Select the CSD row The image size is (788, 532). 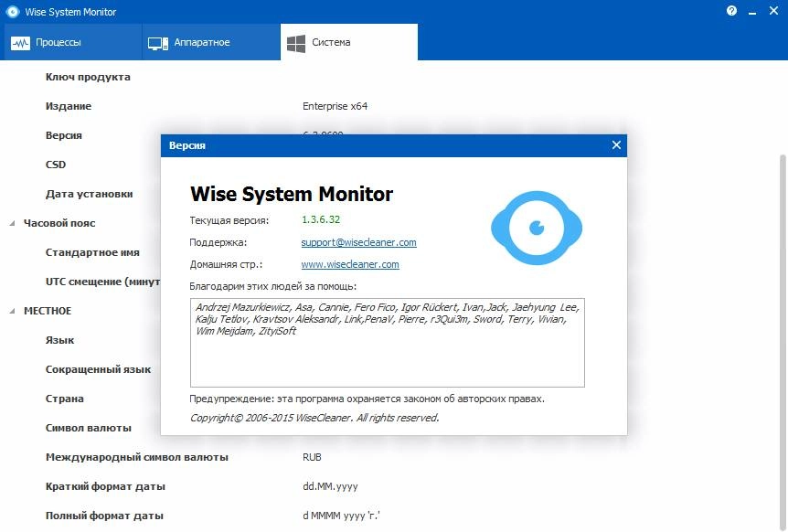point(56,165)
